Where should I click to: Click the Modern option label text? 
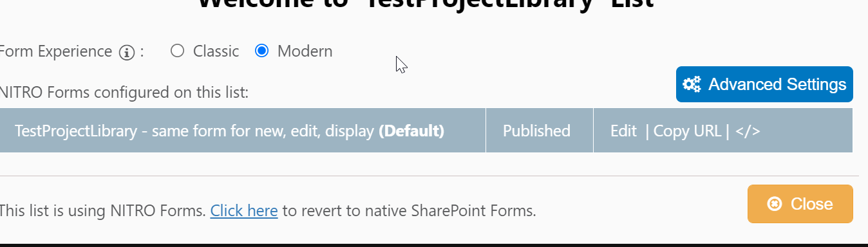coord(305,51)
